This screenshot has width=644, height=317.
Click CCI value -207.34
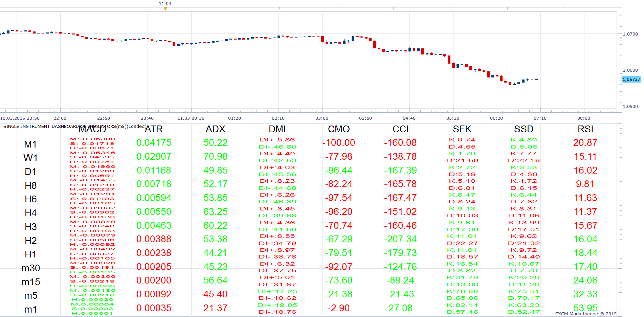point(400,239)
